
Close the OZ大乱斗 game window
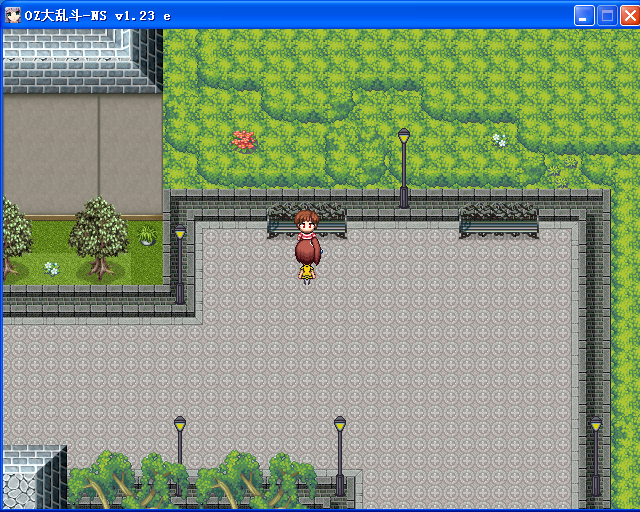[630, 16]
